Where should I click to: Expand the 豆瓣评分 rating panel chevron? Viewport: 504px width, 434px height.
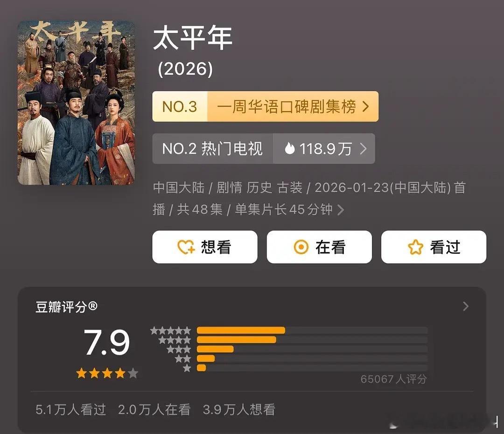click(x=465, y=306)
